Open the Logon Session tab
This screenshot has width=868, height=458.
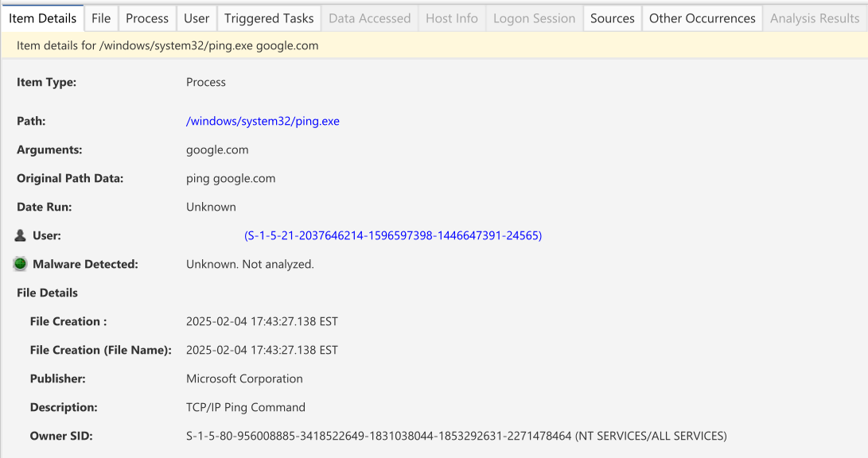[534, 18]
